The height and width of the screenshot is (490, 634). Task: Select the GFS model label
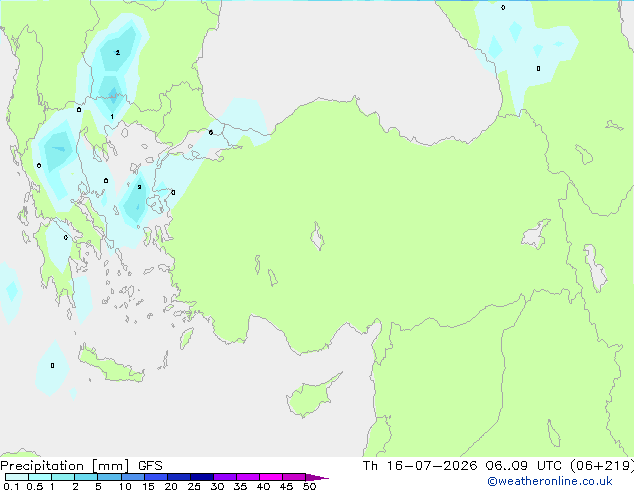click(150, 466)
